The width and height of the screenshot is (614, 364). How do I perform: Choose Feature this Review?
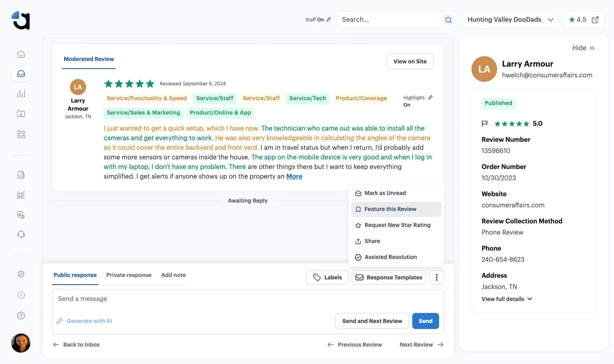[x=396, y=209]
